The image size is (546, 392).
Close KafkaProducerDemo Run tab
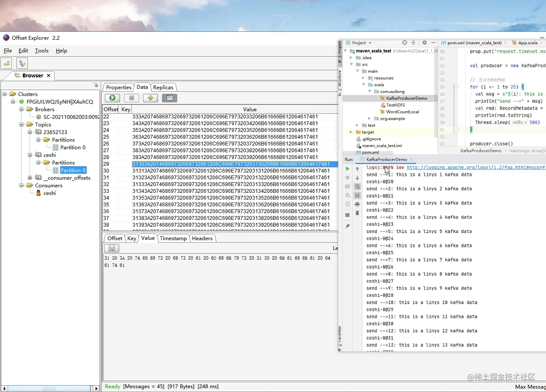click(x=411, y=159)
